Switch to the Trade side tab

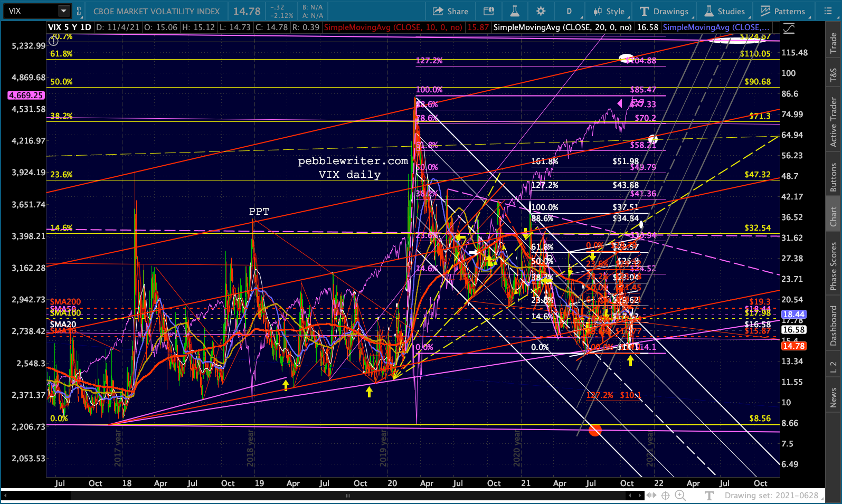pos(834,43)
